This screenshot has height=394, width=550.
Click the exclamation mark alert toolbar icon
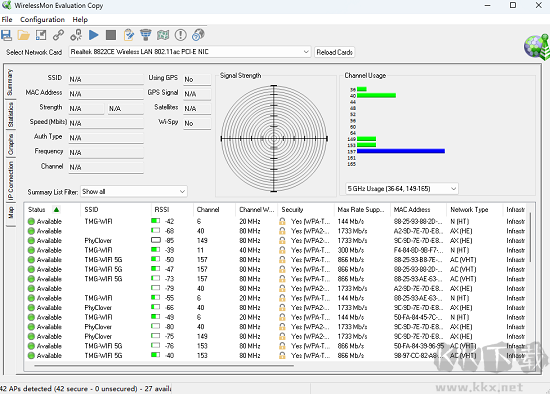181,35
